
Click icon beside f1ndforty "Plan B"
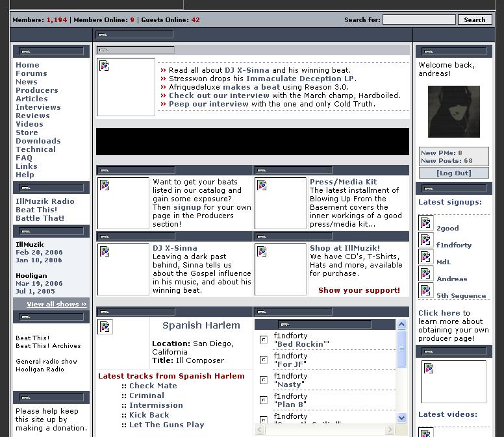click(264, 400)
